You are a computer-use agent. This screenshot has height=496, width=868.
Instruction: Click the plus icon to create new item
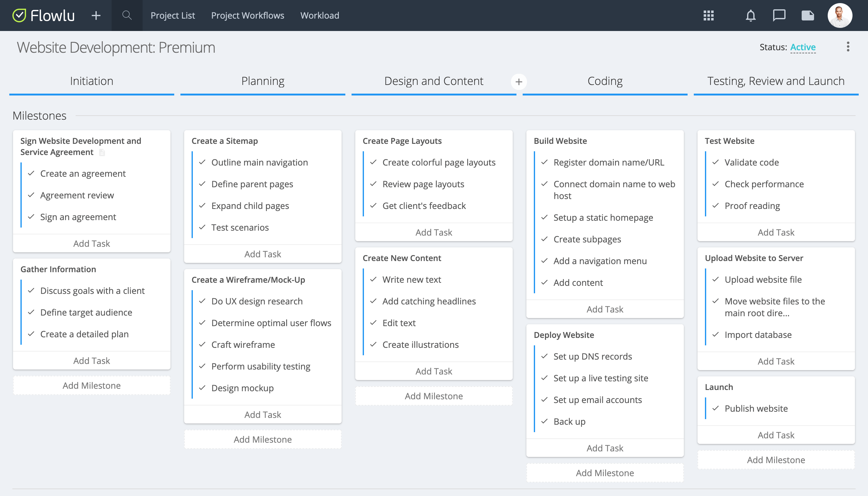click(x=96, y=15)
